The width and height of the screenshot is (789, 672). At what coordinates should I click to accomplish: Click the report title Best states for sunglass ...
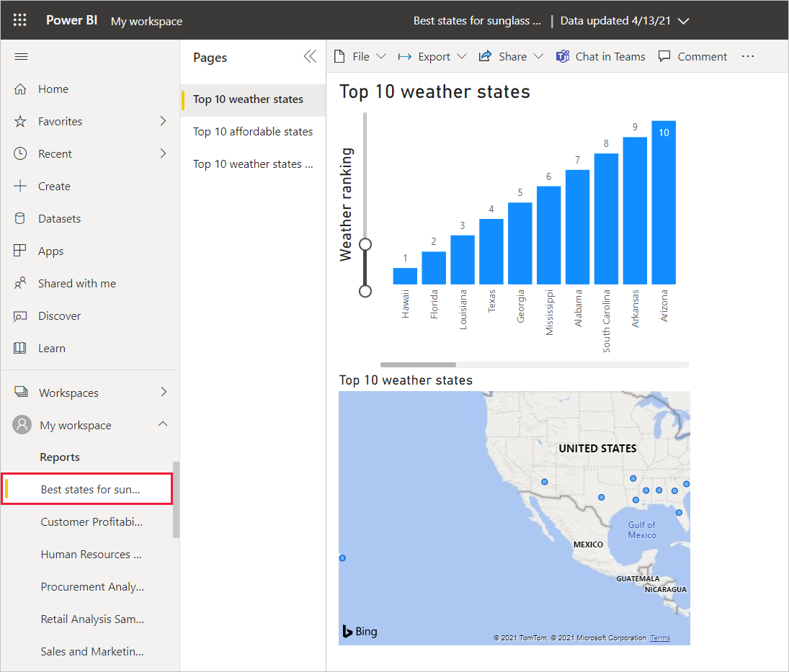477,21
